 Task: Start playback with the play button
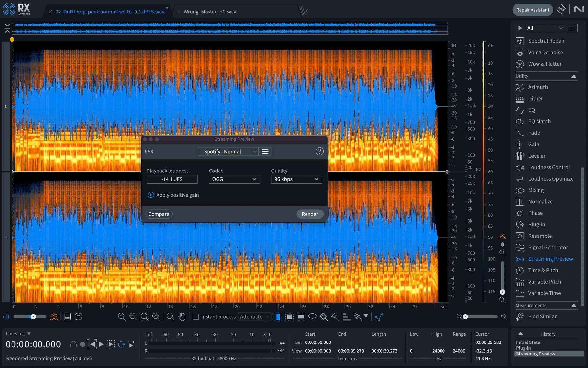101,344
